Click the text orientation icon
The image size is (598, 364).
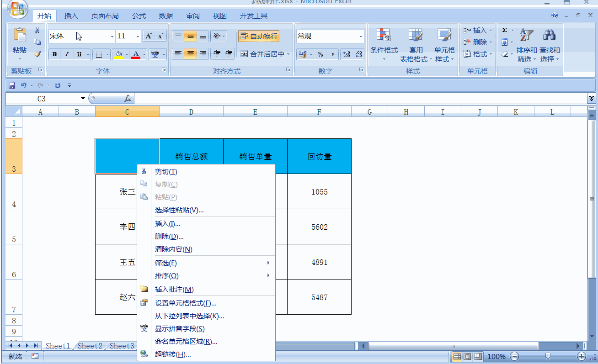(217, 36)
